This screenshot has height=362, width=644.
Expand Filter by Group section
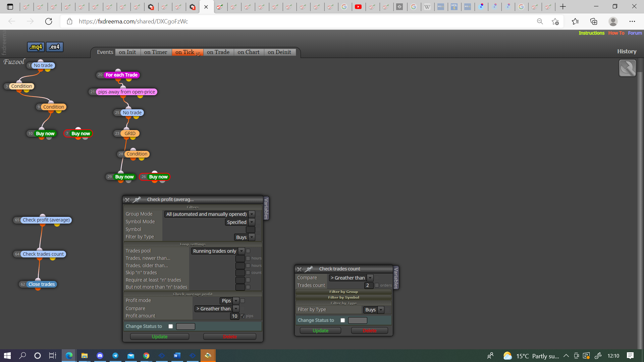point(343,292)
